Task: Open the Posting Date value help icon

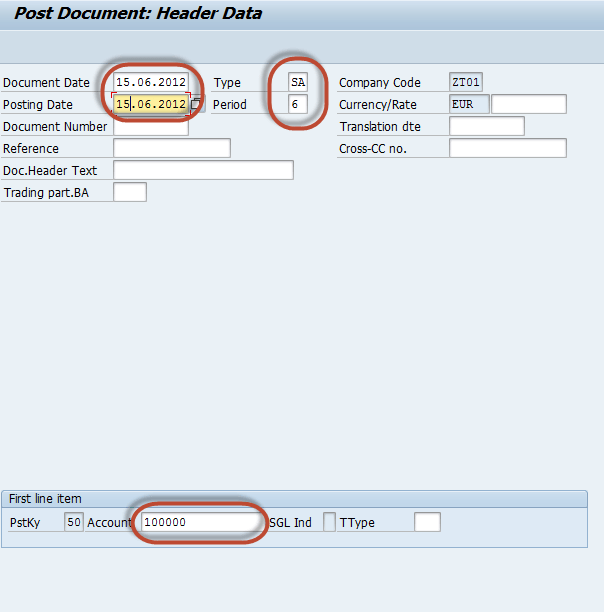Action: coord(196,104)
